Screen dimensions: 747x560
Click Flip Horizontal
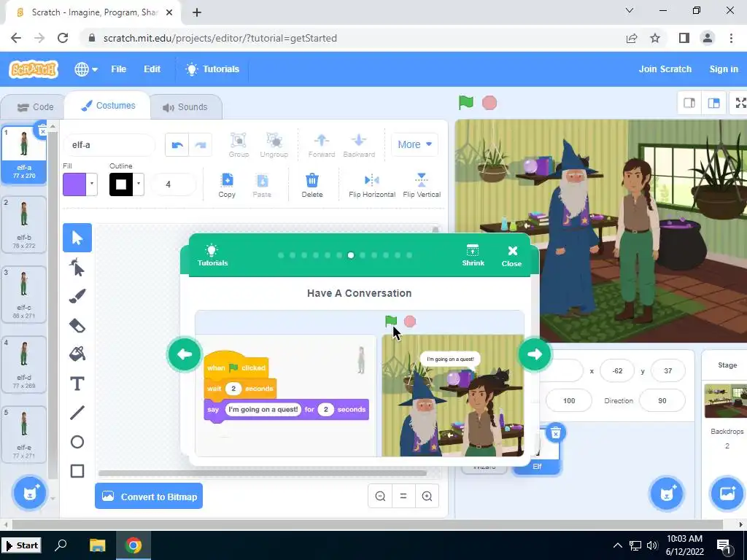pos(372,185)
